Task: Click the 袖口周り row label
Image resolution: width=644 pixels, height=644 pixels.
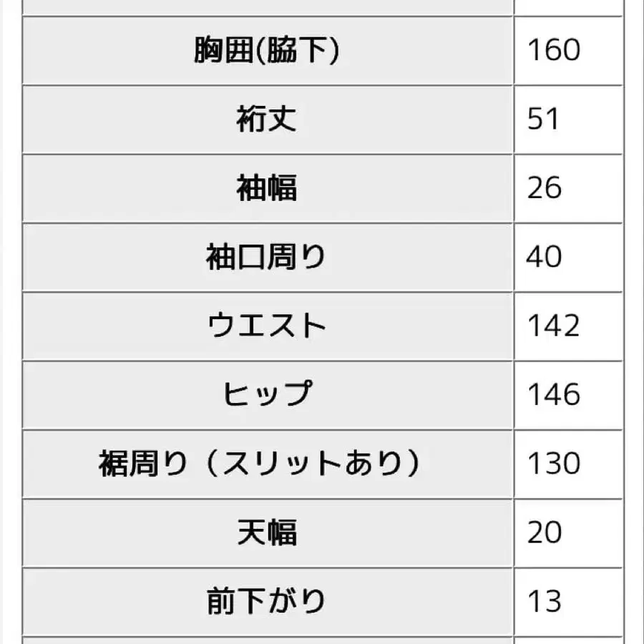Action: tap(266, 257)
